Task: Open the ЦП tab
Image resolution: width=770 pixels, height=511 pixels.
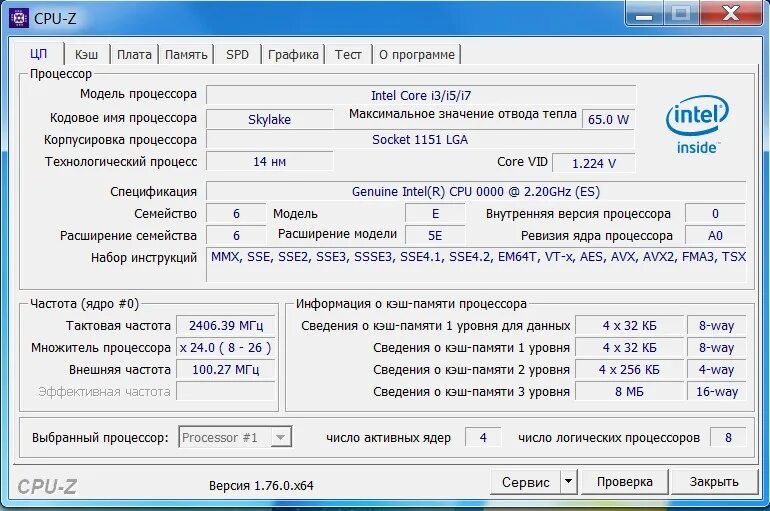Action: click(x=39, y=54)
